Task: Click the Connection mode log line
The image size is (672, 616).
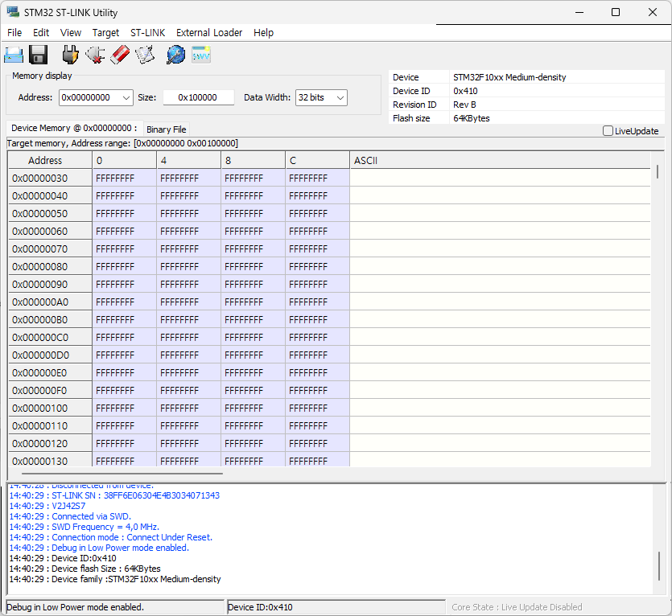Action: tap(110, 537)
